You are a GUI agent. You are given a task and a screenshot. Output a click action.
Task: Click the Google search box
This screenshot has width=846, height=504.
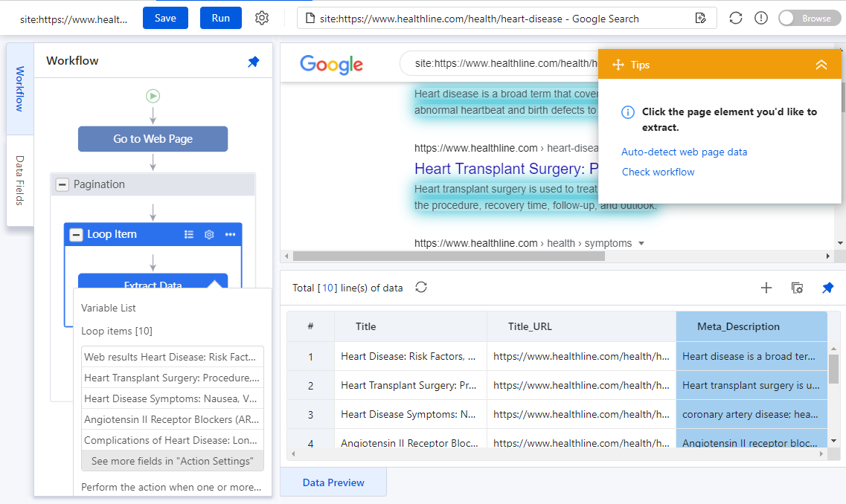(x=499, y=64)
